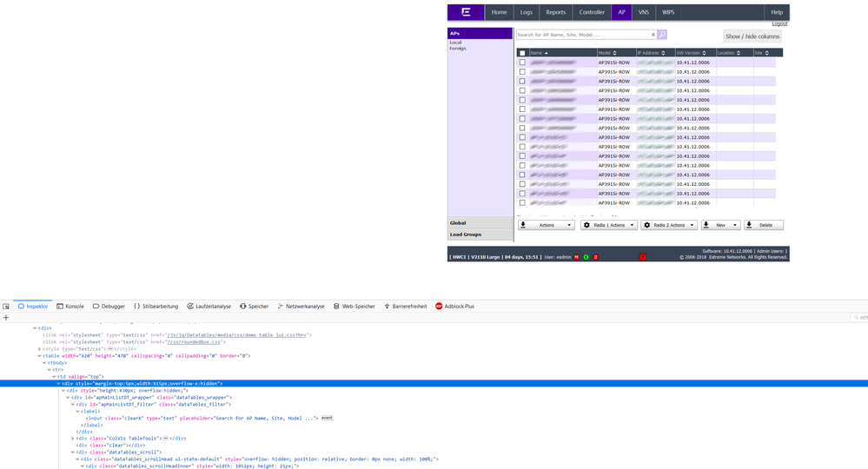The image size is (868, 469).
Task: Click the red M status indicator
Action: click(577, 257)
